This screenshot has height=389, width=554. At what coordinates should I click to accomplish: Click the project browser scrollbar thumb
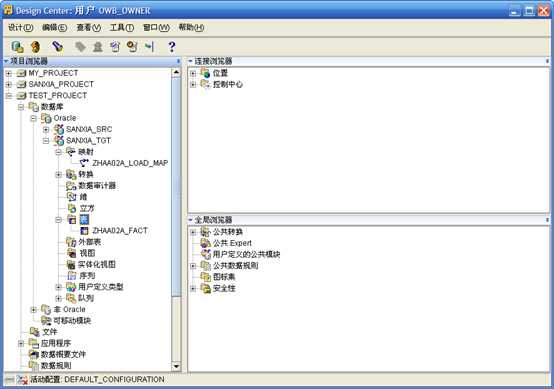pyautogui.click(x=176, y=187)
